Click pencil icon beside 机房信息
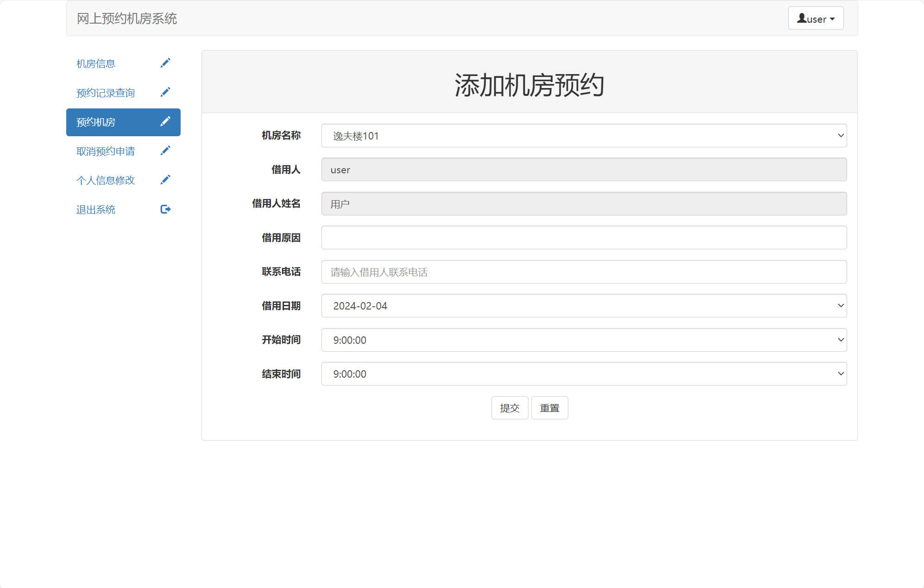Viewport: 924px width, 588px height. [165, 63]
